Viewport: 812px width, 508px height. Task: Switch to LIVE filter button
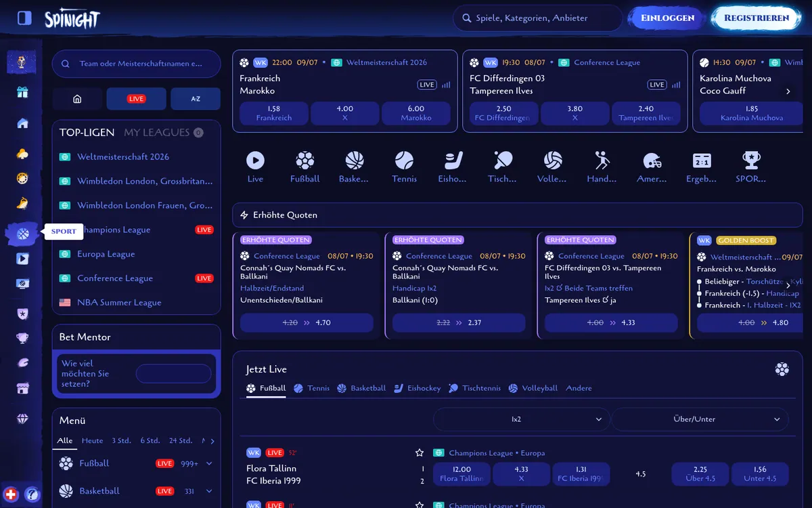pos(136,99)
